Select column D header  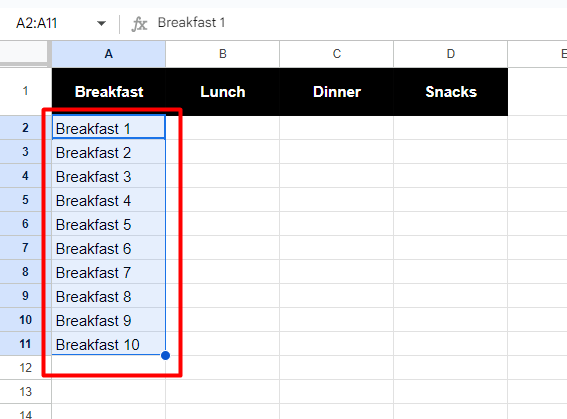[x=450, y=54]
